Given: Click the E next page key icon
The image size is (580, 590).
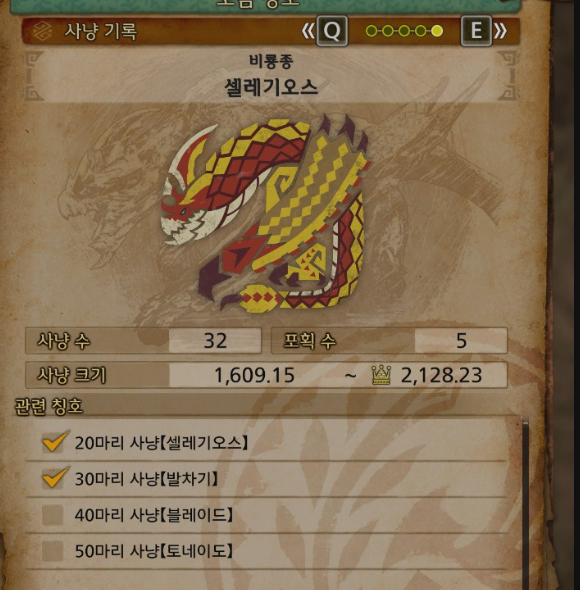Looking at the screenshot, I should click(x=476, y=31).
